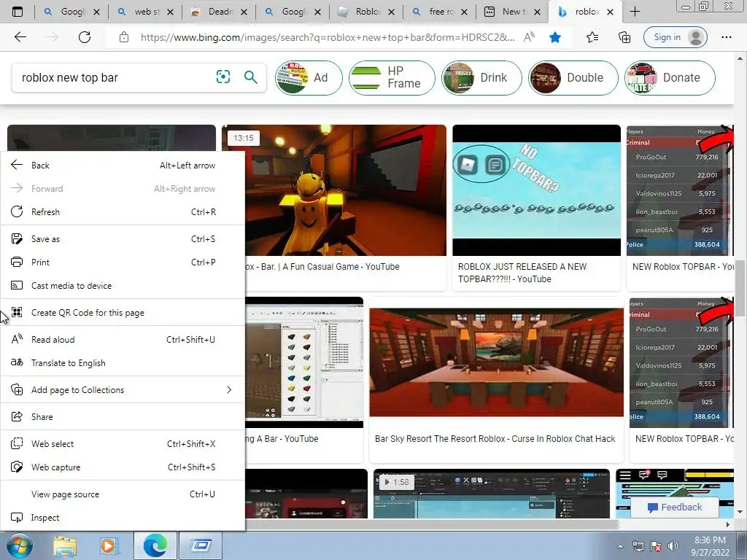Select Share in the context menu
Image resolution: width=747 pixels, height=560 pixels.
(123, 416)
